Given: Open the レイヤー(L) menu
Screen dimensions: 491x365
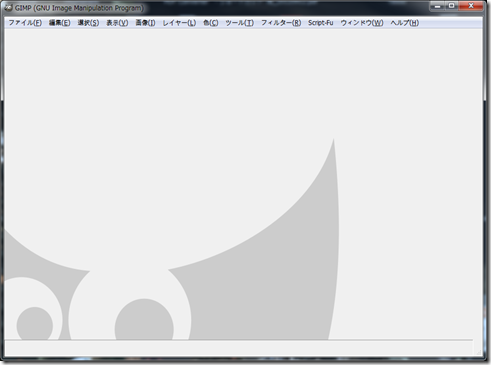Looking at the screenshot, I should pos(179,23).
